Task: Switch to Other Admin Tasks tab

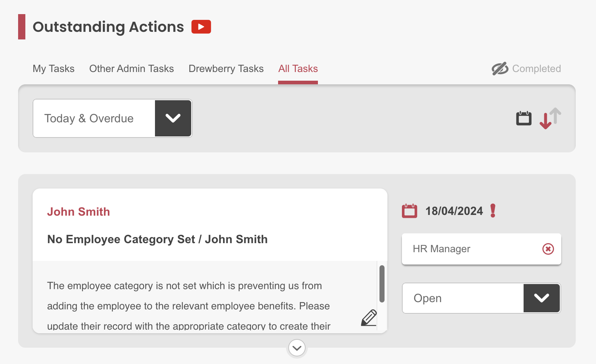Action: pos(131,69)
